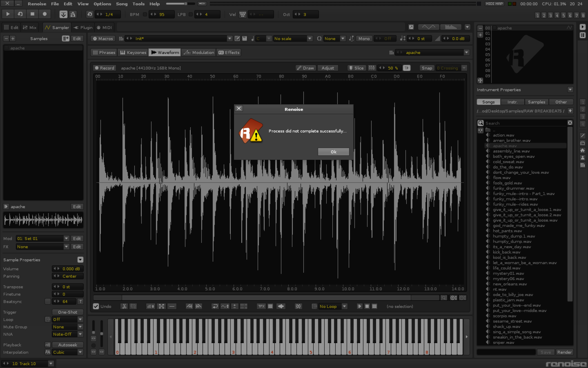Toggle the metronome icon

(73, 14)
